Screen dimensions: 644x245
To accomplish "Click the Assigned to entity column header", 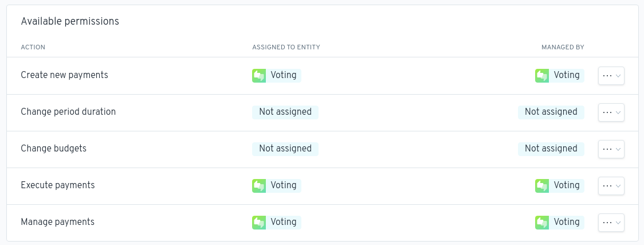I will click(286, 47).
